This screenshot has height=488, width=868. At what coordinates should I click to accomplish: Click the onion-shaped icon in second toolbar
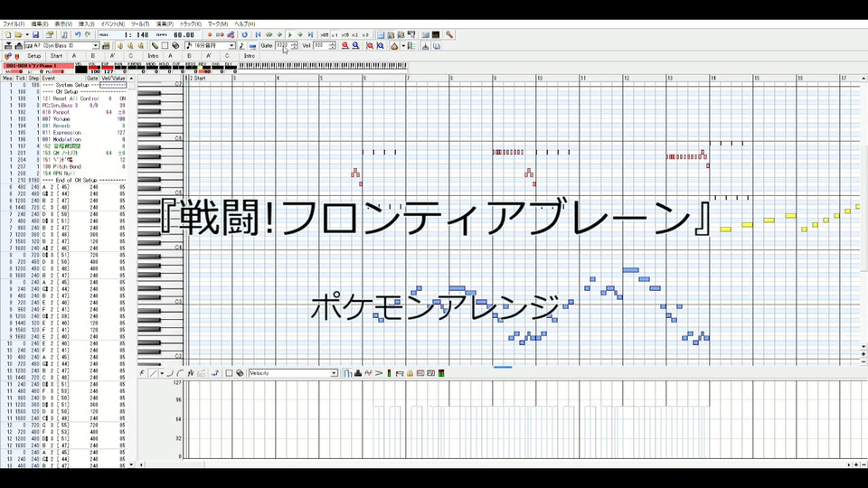pyautogui.click(x=394, y=46)
